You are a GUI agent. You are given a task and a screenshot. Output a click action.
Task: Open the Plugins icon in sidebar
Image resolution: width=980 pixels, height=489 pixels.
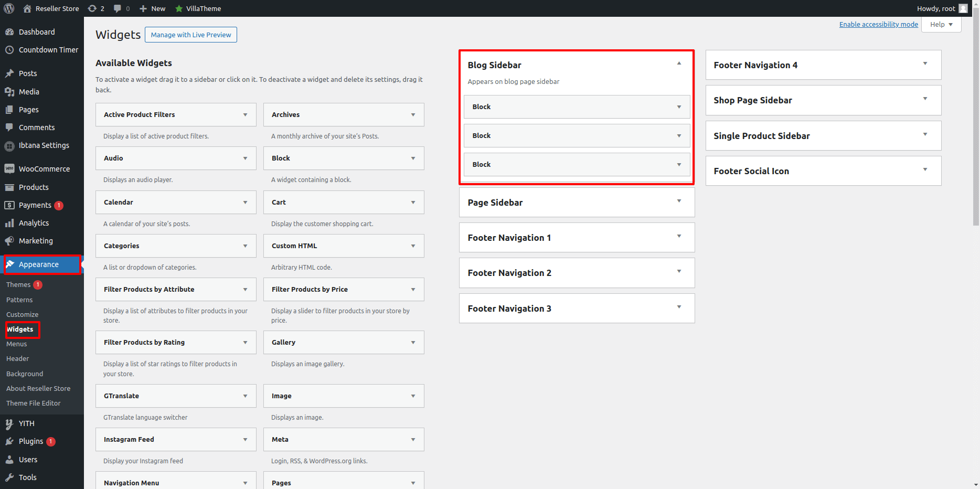pyautogui.click(x=9, y=441)
